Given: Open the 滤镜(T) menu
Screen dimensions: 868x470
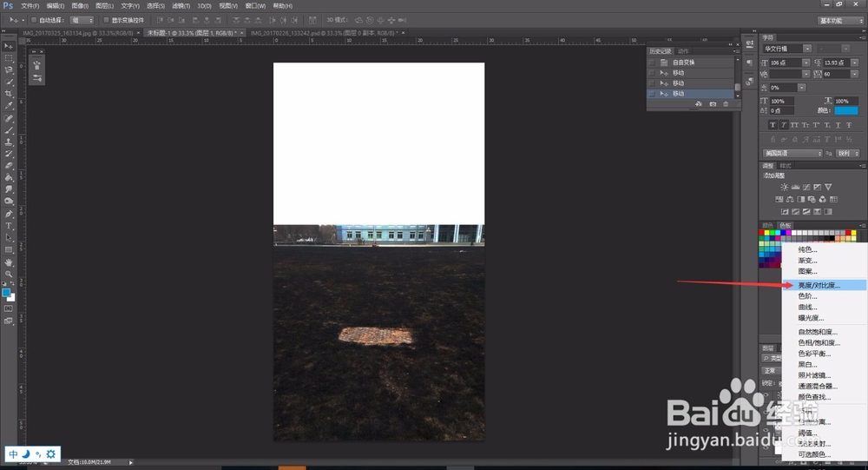Looking at the screenshot, I should pyautogui.click(x=181, y=5).
